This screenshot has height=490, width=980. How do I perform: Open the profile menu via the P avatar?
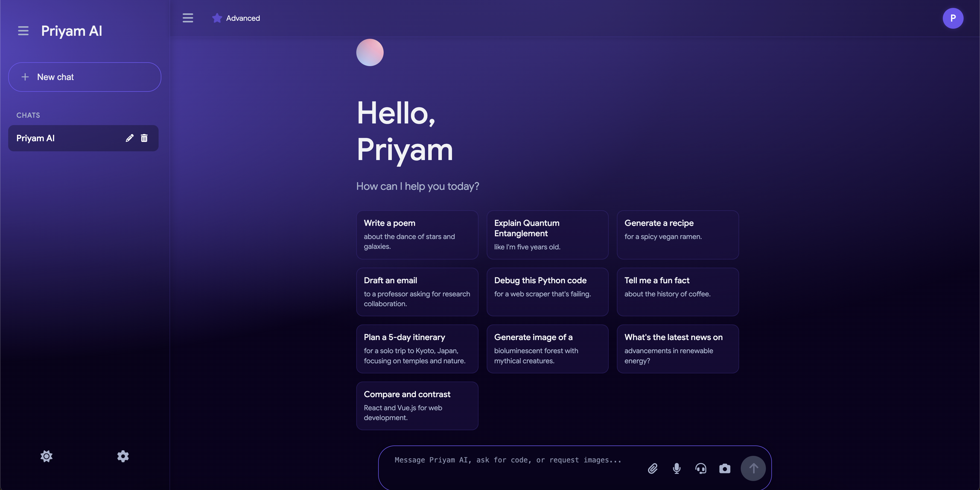coord(953,18)
